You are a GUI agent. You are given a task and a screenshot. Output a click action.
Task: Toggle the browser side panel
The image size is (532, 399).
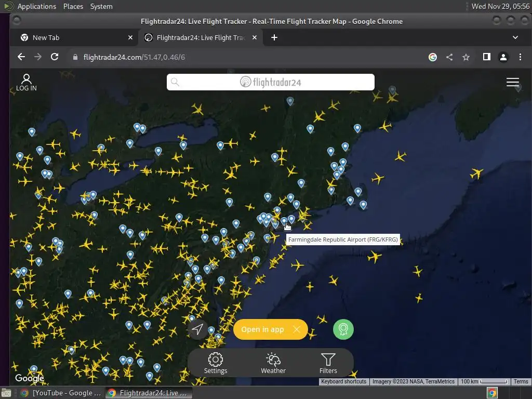coord(486,57)
